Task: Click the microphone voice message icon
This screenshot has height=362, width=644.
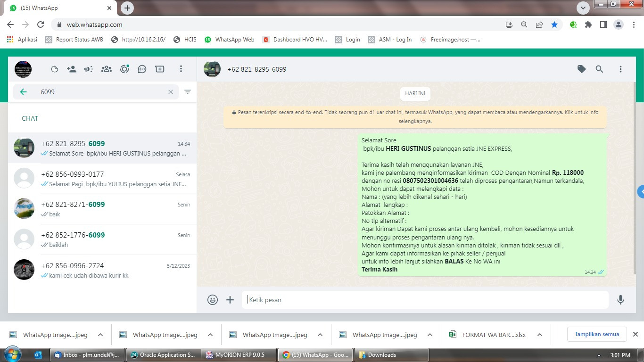Action: point(620,300)
